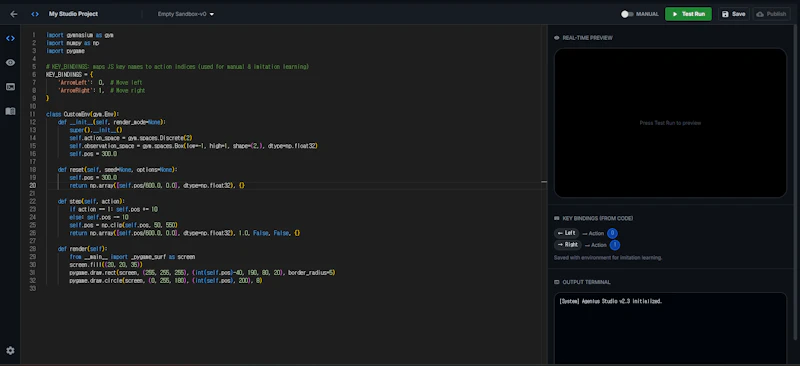Image resolution: width=800 pixels, height=366 pixels.
Task: Click code line 'import pygame'
Action: pos(65,51)
